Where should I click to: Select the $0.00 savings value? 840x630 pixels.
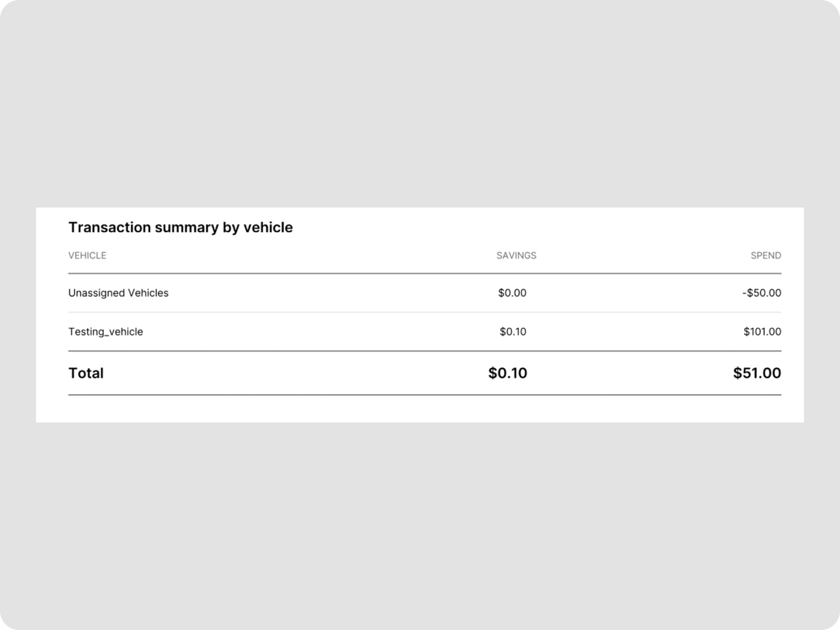click(512, 293)
